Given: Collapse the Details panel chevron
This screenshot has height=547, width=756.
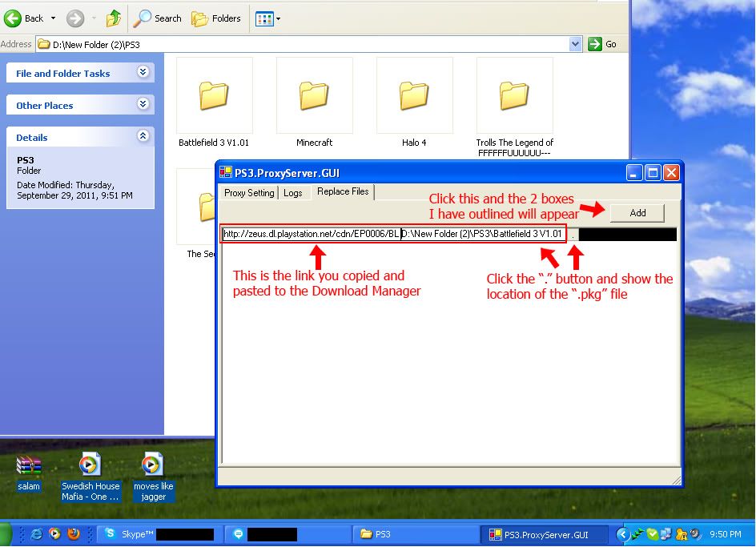Looking at the screenshot, I should coord(143,136).
